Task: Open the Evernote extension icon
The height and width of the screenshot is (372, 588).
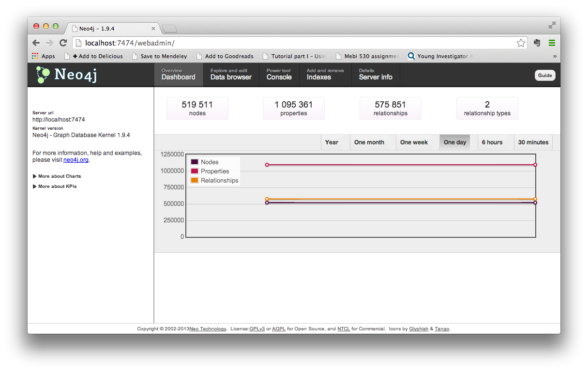Action: click(x=537, y=43)
